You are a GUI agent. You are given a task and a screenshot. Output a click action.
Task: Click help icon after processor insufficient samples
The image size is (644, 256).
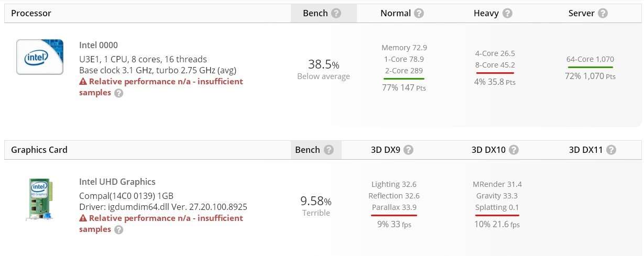[119, 93]
